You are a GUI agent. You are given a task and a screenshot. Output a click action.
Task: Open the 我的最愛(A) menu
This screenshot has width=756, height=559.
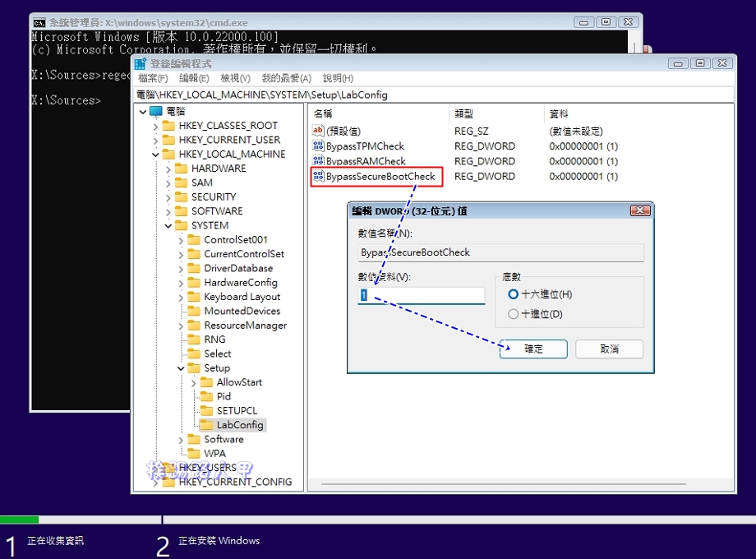pyautogui.click(x=287, y=78)
